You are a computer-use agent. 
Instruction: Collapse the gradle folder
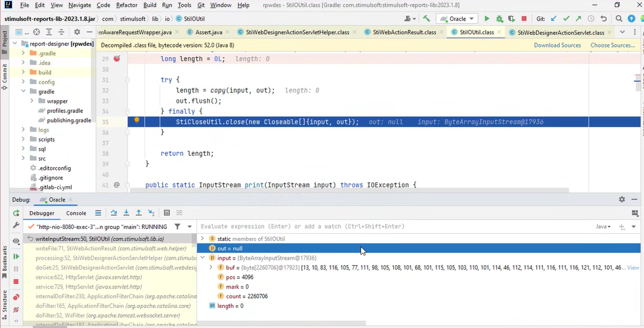coord(23,91)
